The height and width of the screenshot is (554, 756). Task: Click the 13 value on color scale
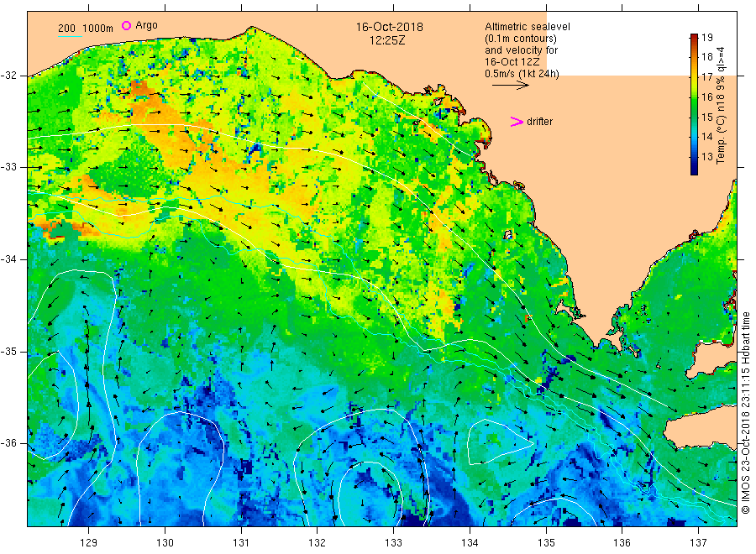point(706,157)
